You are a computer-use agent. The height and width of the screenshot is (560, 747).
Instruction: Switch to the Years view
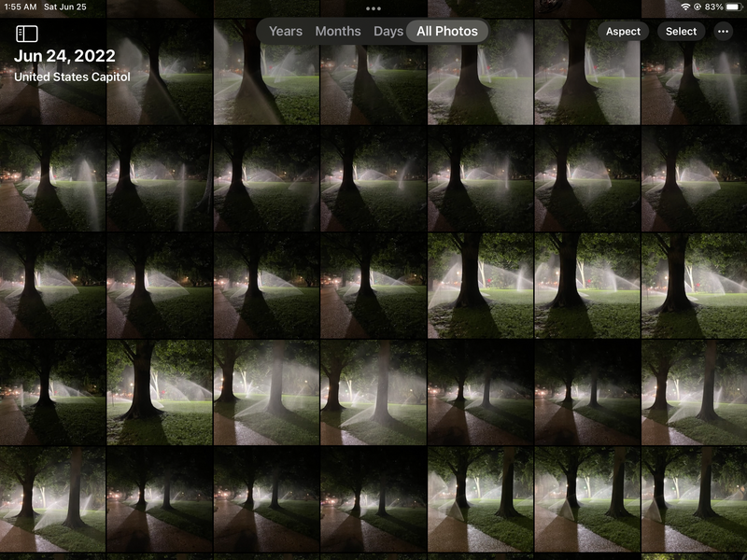tap(286, 32)
